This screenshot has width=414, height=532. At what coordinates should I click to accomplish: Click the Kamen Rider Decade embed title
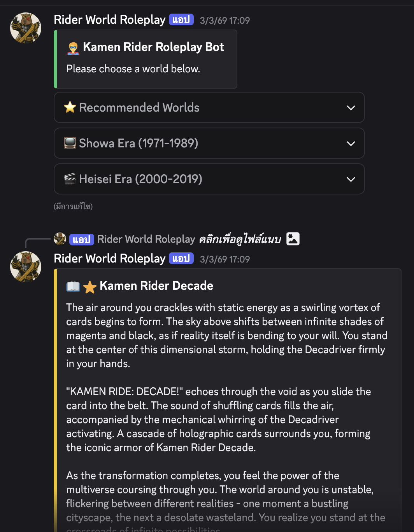(156, 286)
